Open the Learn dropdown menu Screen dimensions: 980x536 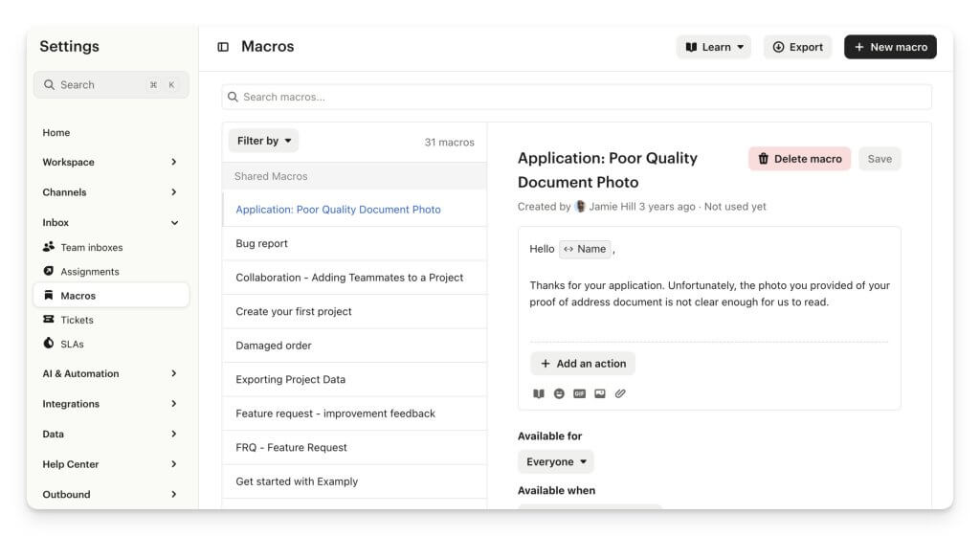pyautogui.click(x=714, y=47)
